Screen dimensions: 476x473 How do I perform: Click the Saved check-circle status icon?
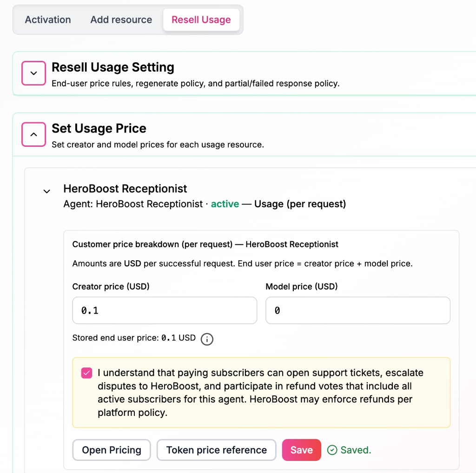click(x=332, y=450)
